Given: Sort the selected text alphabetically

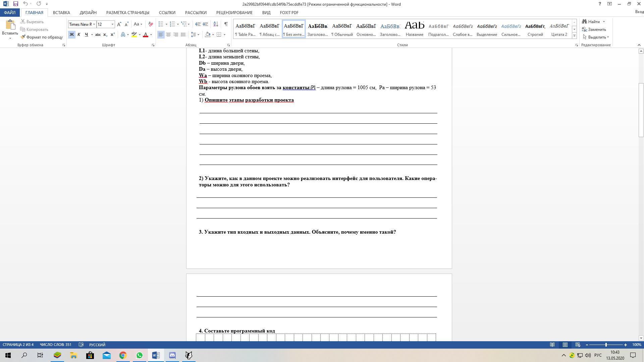Looking at the screenshot, I should 216,24.
